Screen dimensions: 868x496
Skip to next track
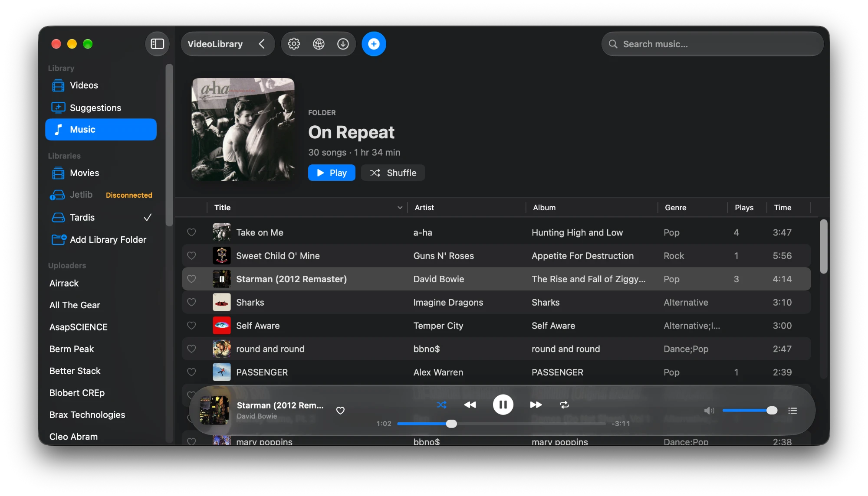pos(536,405)
